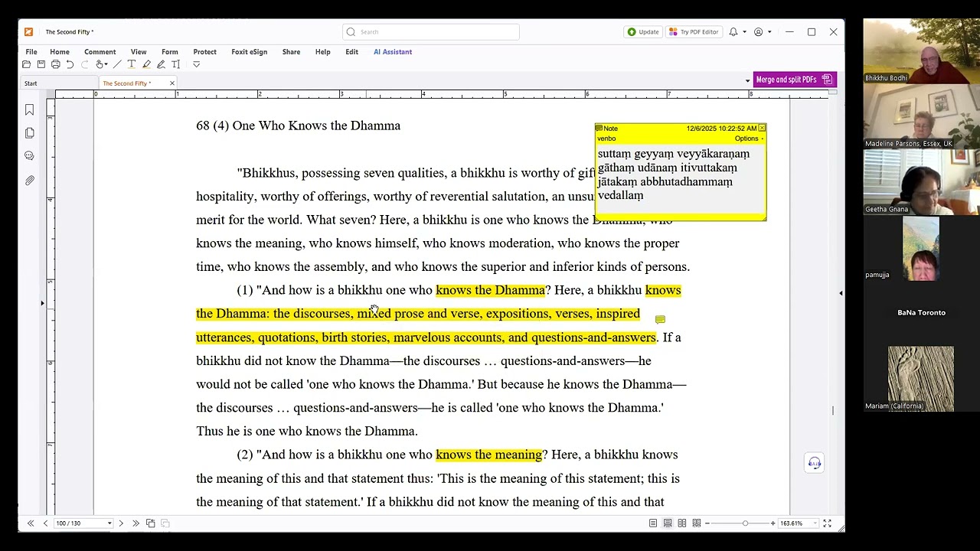Click the Open file folder icon
980x551 pixels.
tap(27, 64)
